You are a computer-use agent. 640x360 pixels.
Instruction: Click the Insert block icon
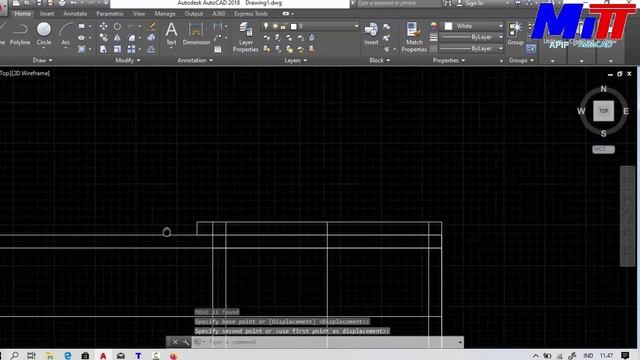coord(371,33)
